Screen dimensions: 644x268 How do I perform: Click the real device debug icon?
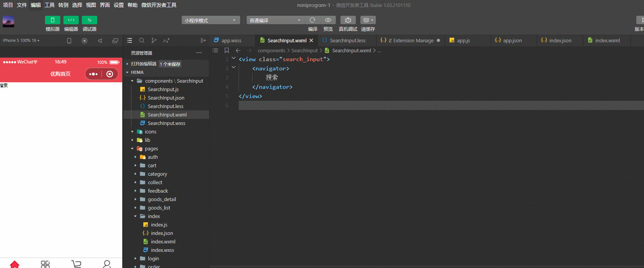click(348, 20)
